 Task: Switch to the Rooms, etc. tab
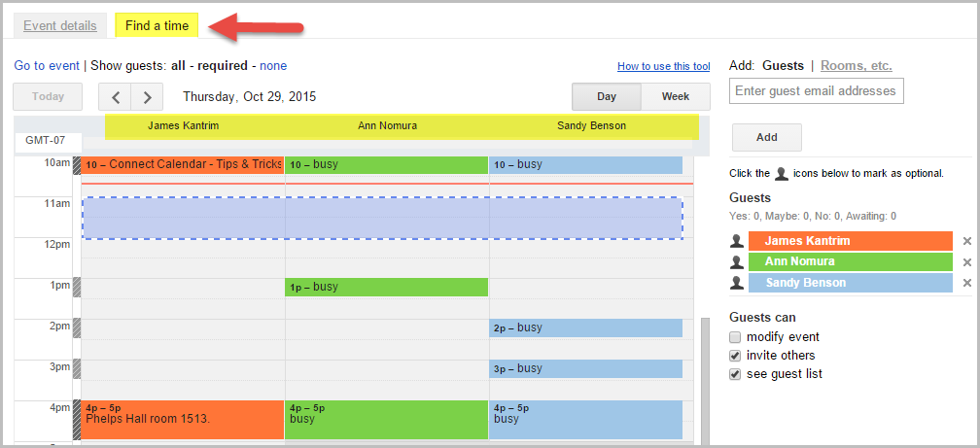click(856, 66)
